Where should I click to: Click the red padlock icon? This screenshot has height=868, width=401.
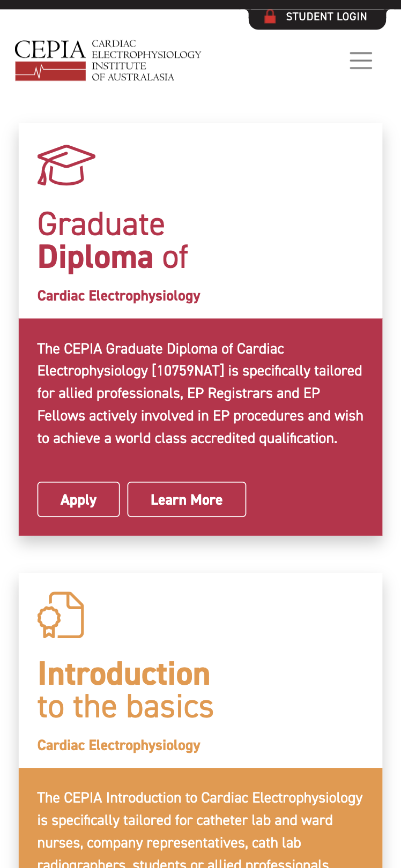coord(270,17)
